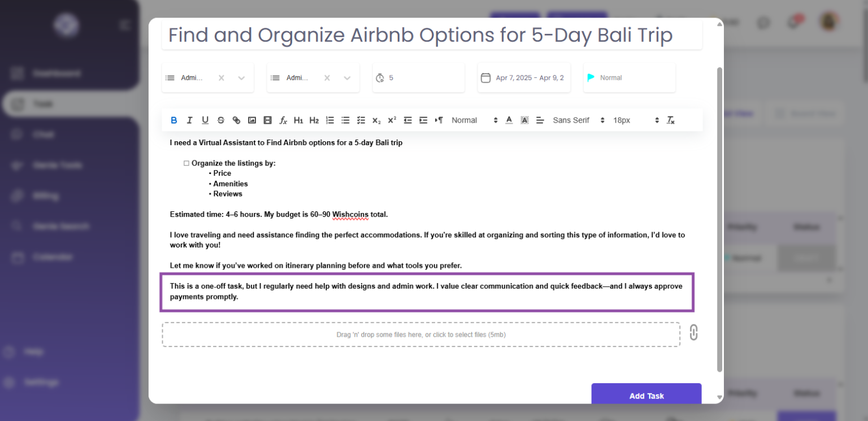Click the file drag and drop area
This screenshot has height=421, width=868.
click(x=421, y=335)
